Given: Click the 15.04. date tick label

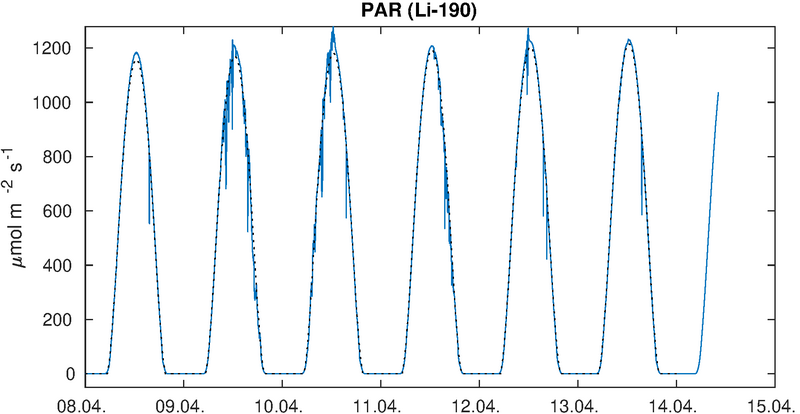Looking at the screenshot, I should click(774, 403).
